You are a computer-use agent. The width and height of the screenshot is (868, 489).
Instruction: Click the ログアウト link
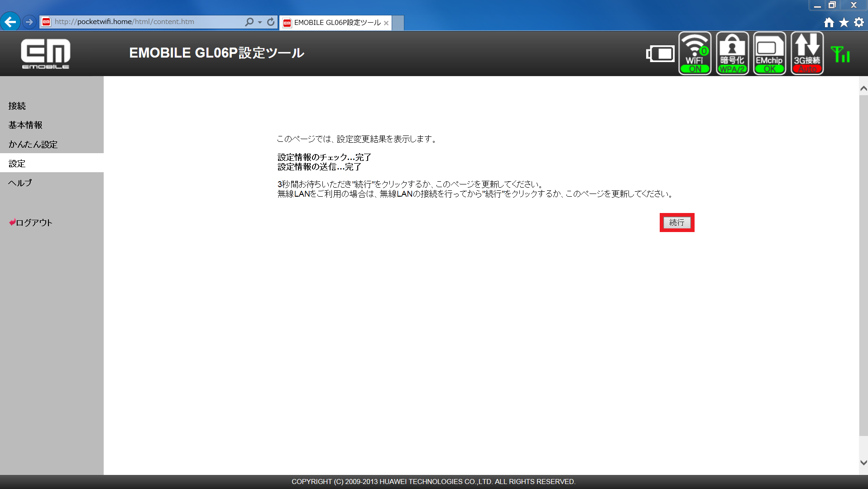click(x=33, y=223)
